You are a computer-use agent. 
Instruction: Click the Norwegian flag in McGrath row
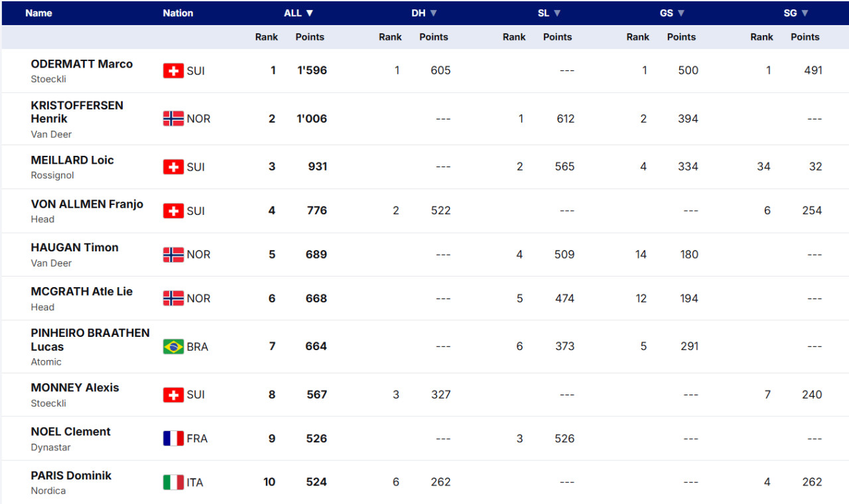tap(173, 298)
